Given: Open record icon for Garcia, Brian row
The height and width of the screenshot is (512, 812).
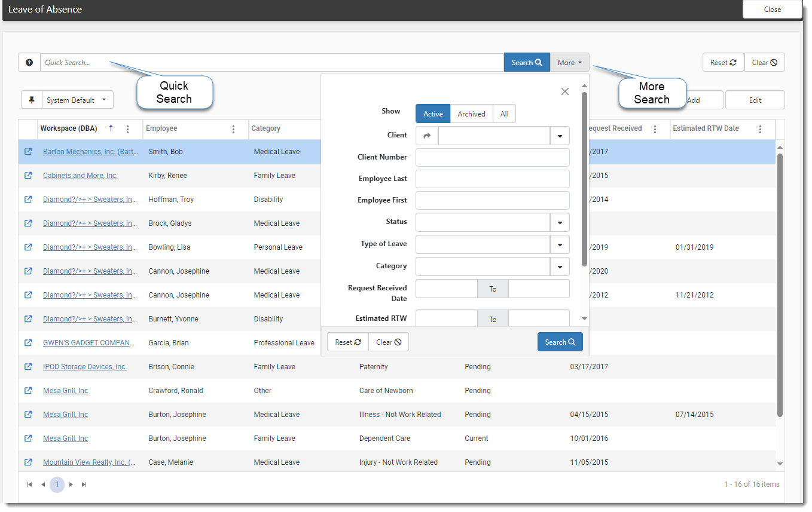Looking at the screenshot, I should coord(28,343).
